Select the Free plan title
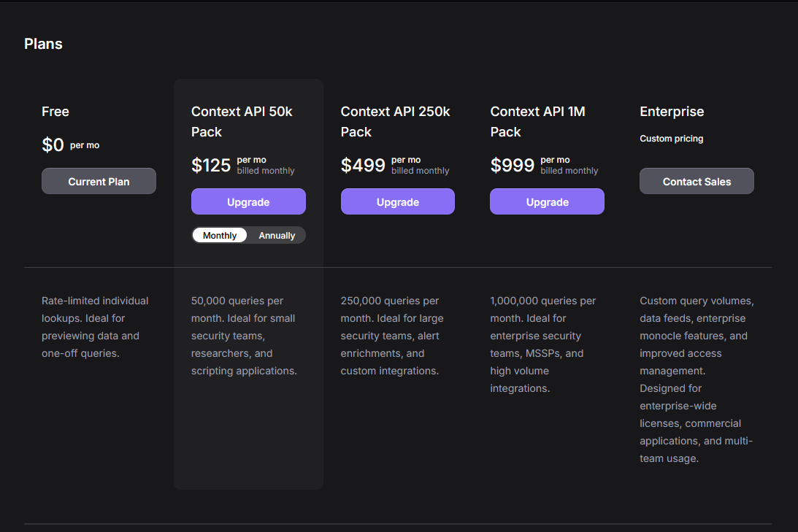The width and height of the screenshot is (798, 532). [x=55, y=112]
